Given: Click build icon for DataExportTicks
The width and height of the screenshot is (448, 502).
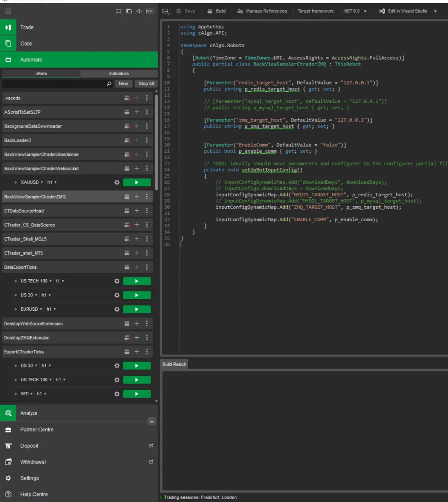Looking at the screenshot, I should [x=127, y=267].
